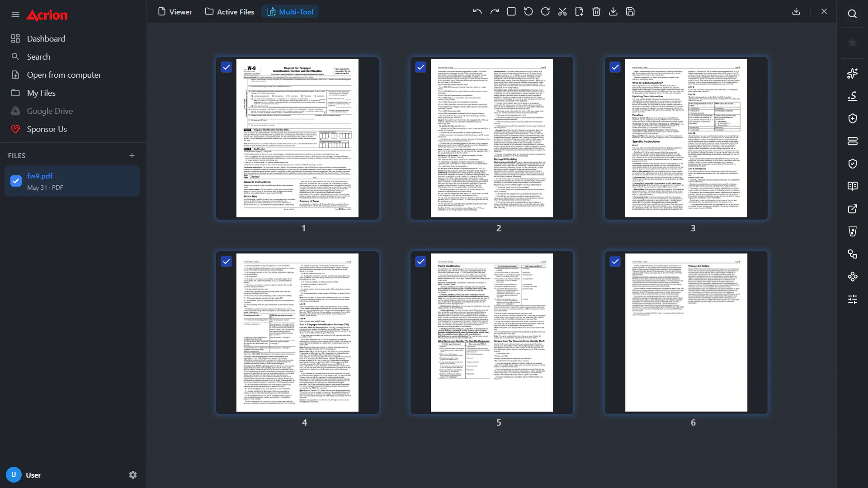Viewport: 868px width, 488px height.
Task: Click the sliders settings icon in right rail
Action: tap(852, 299)
